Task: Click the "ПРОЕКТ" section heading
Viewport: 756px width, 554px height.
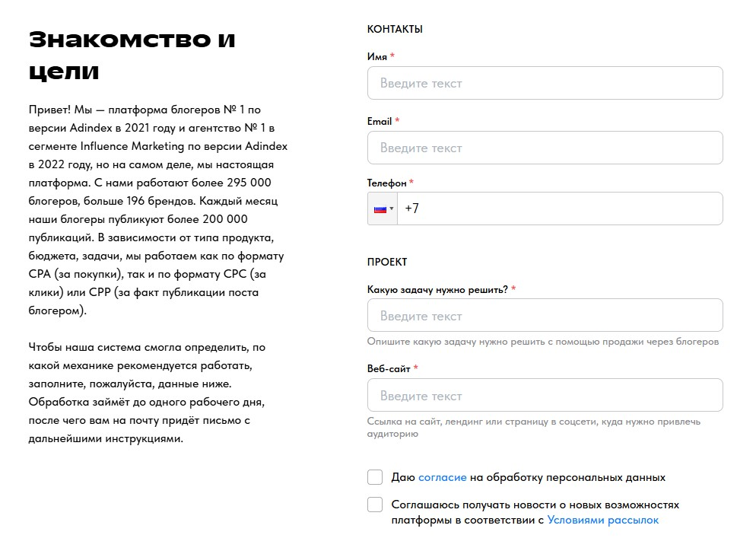Action: click(x=387, y=262)
